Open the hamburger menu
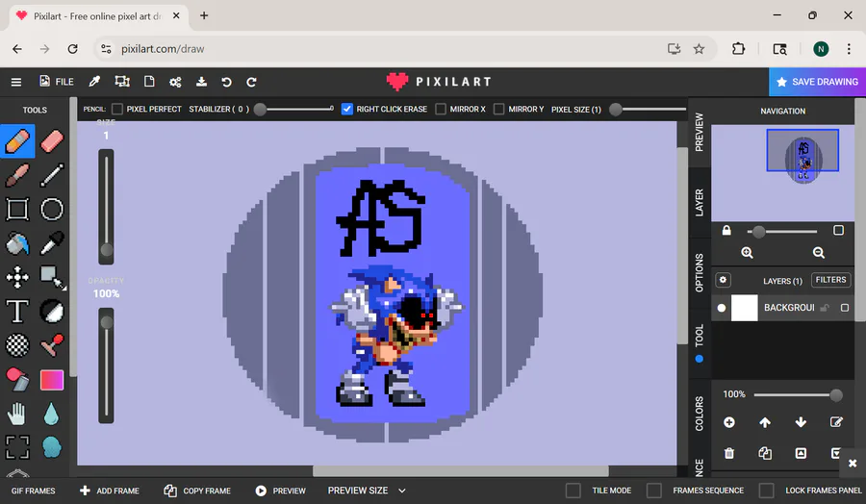This screenshot has height=504, width=866. click(16, 83)
